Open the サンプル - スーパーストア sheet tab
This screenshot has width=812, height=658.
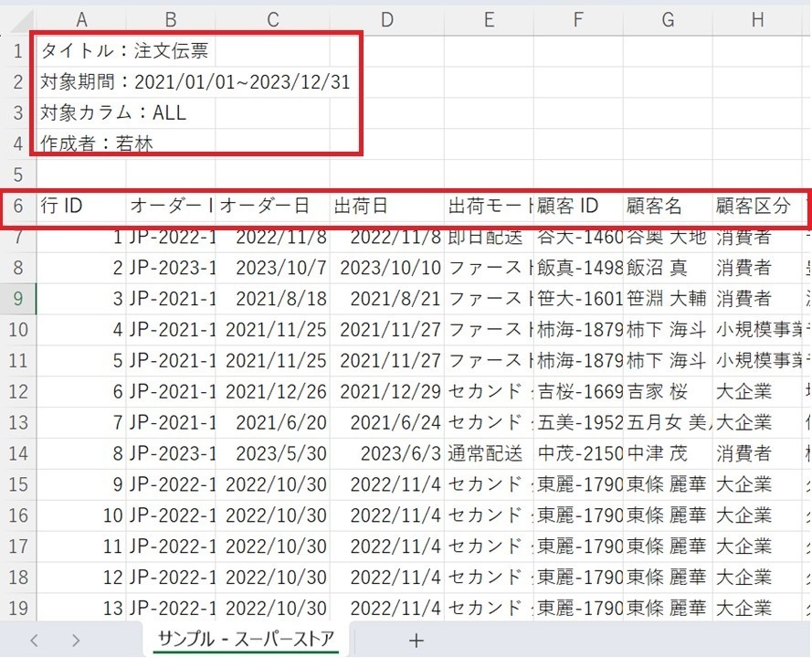245,638
